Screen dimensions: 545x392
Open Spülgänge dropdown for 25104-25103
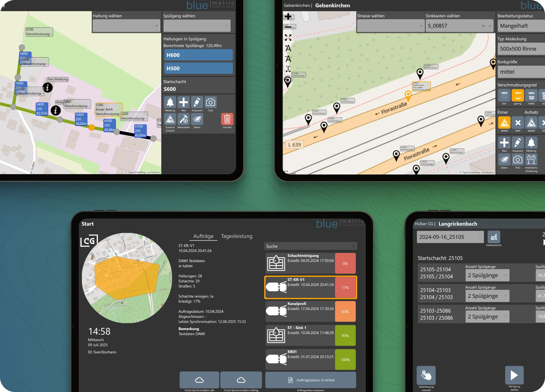pos(487,296)
